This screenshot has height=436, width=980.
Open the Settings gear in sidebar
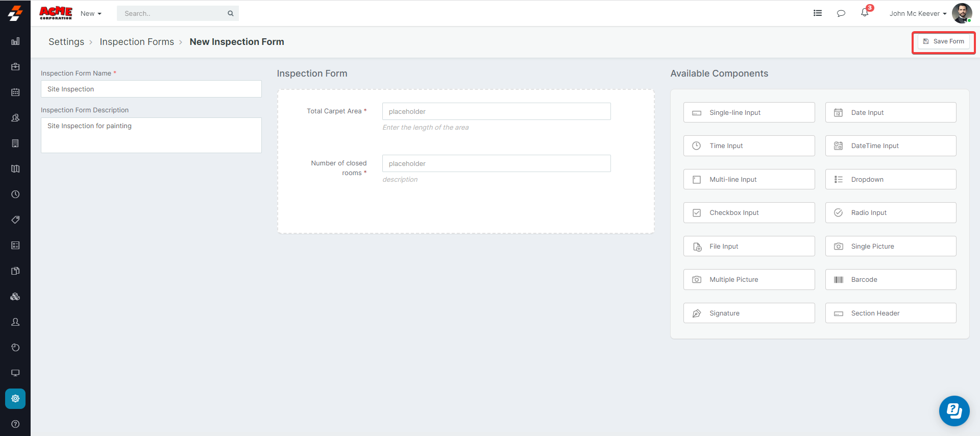point(15,399)
